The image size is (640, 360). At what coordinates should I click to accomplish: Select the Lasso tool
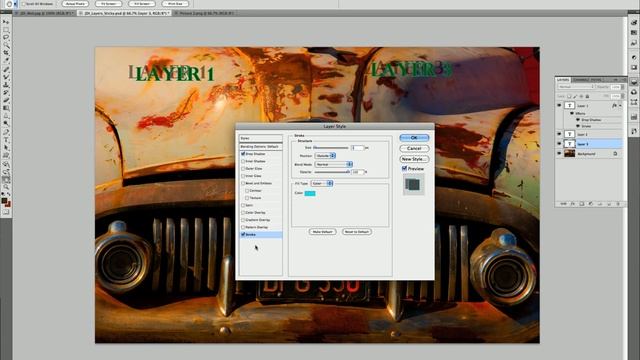6,37
